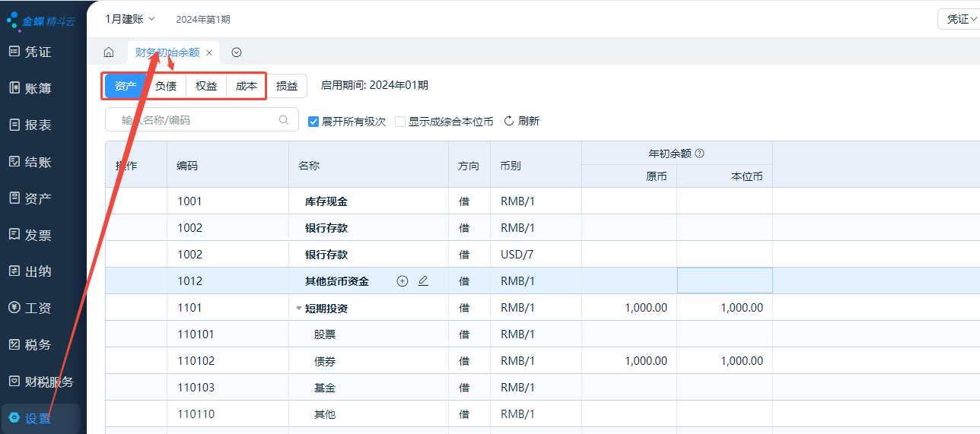Viewport: 980px width, 434px height.
Task: Open the tab list chevron dropdown
Action: pyautogui.click(x=237, y=52)
